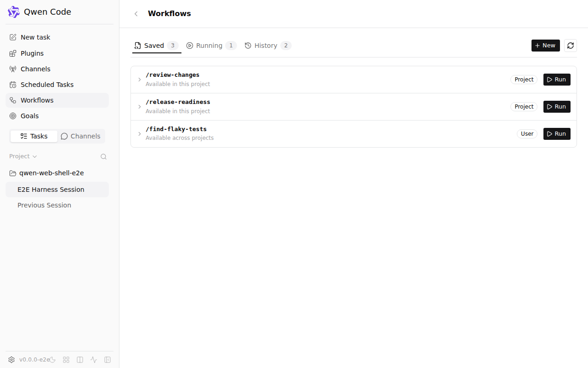Click the Qwen Code logo icon

(x=14, y=12)
